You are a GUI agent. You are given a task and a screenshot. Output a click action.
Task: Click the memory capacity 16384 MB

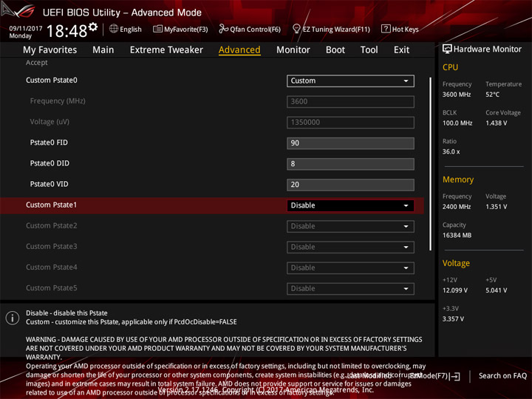pyautogui.click(x=457, y=235)
